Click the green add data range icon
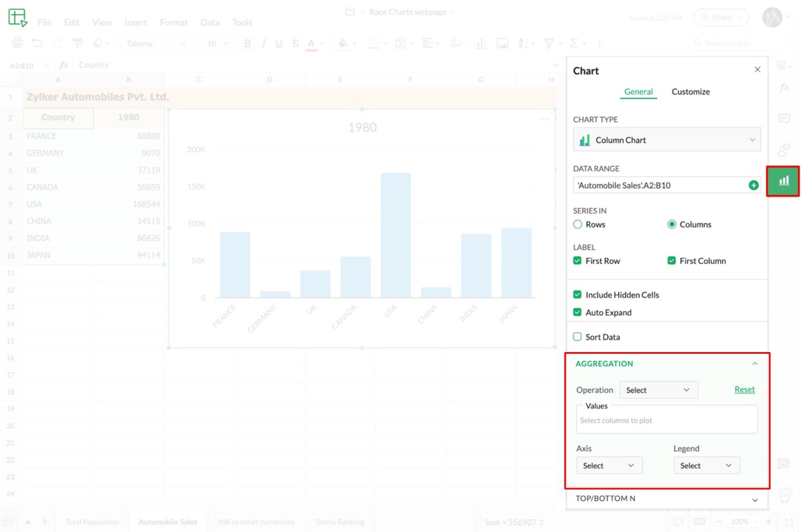The image size is (804, 532). click(x=753, y=185)
